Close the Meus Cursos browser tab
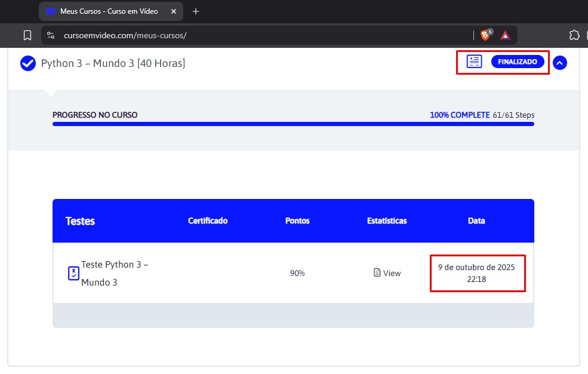The width and height of the screenshot is (588, 374). (x=174, y=11)
